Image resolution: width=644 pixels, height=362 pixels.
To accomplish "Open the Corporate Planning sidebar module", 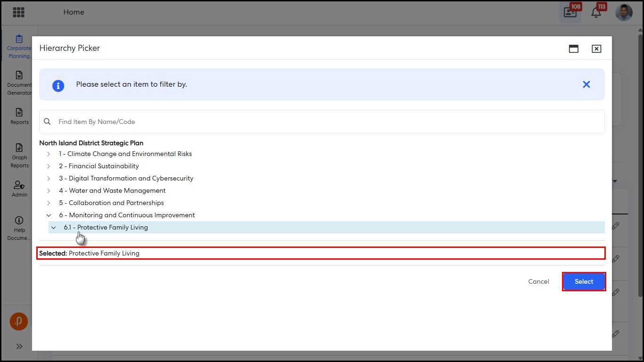I will point(19,47).
